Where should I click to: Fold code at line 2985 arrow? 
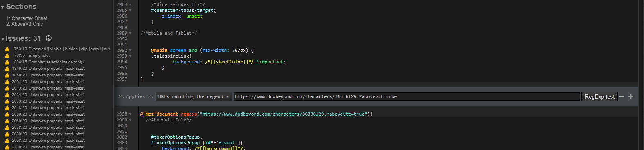point(130,11)
